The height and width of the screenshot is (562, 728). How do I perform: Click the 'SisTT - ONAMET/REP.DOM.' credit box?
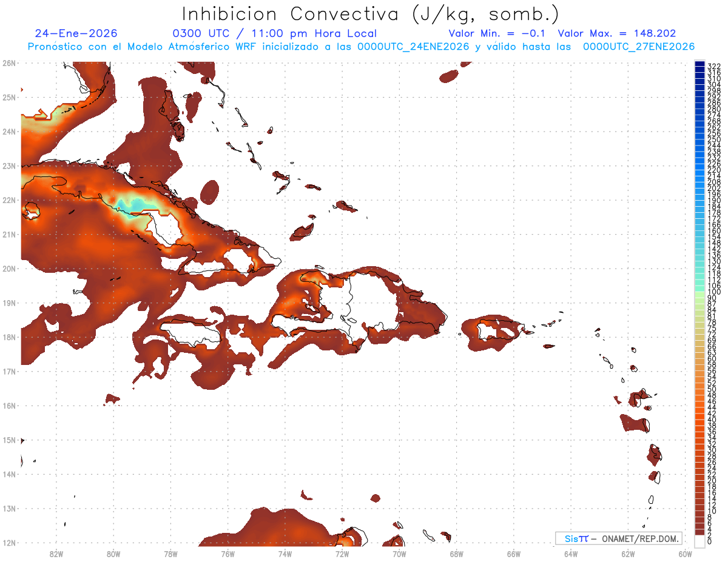coord(619,538)
